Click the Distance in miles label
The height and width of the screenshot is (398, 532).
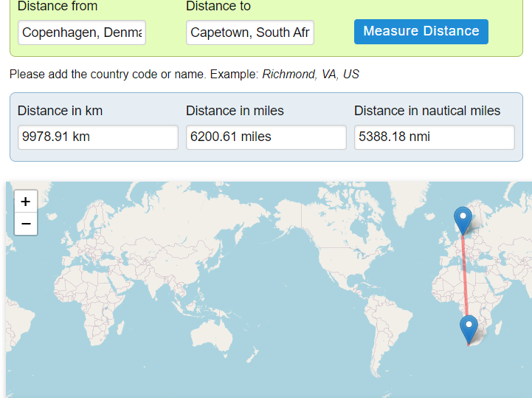pos(235,111)
